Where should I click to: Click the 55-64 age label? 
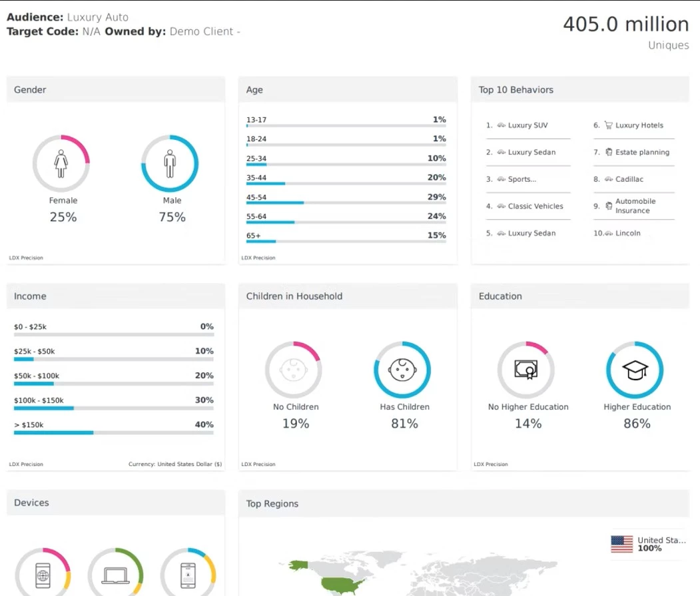(256, 216)
